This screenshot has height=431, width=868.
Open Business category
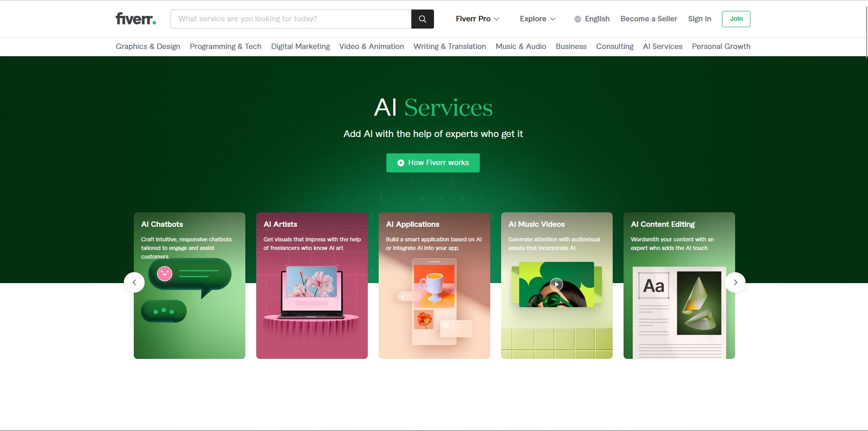pyautogui.click(x=571, y=46)
